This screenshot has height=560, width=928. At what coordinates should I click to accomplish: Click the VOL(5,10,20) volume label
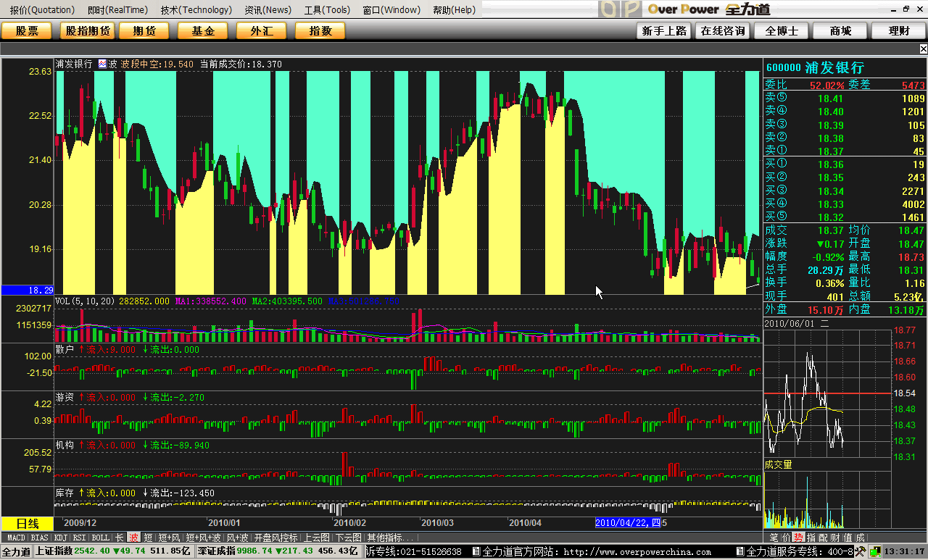(83, 300)
